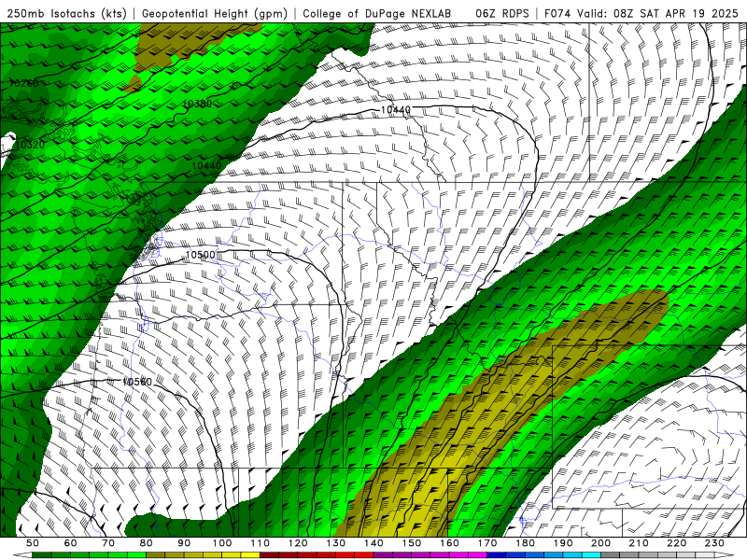Click the "150" color bar label
The height and width of the screenshot is (560, 747).
pos(412,543)
